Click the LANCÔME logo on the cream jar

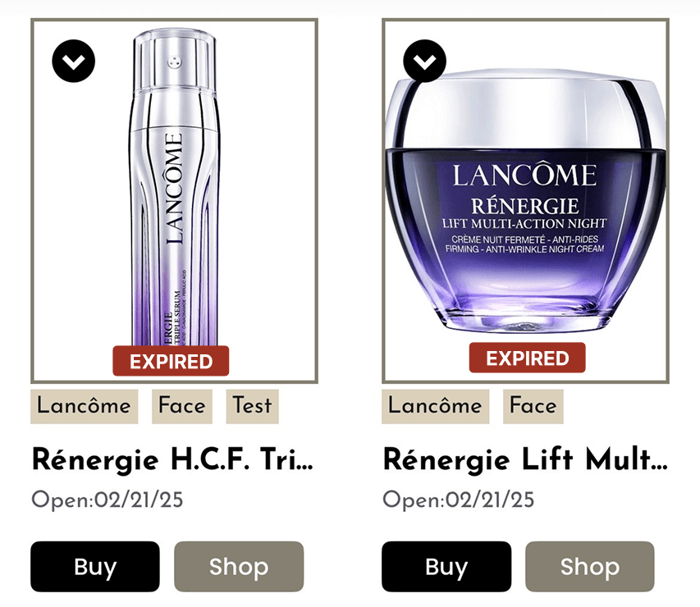[524, 175]
